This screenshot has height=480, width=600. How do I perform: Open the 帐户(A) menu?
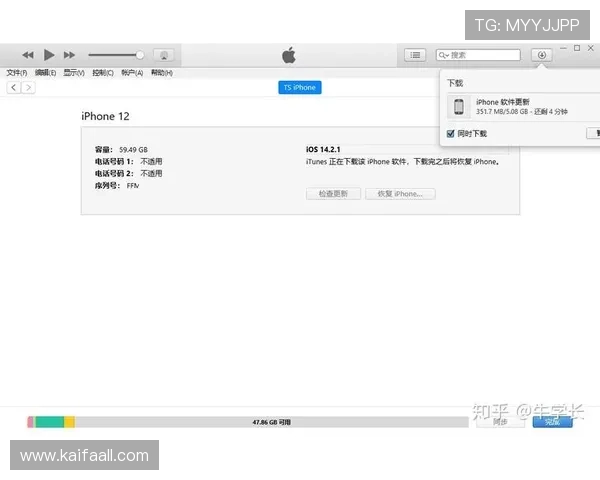tap(132, 73)
